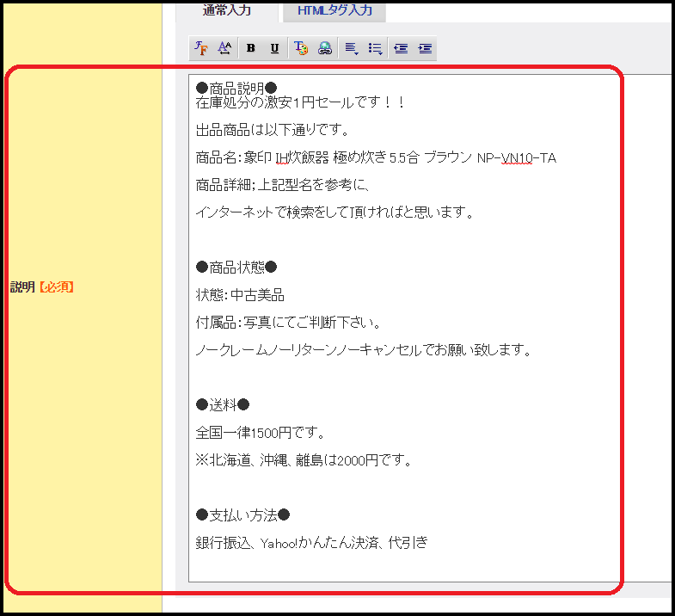
Task: Click the 説明【必須】 field label
Action: [42, 286]
